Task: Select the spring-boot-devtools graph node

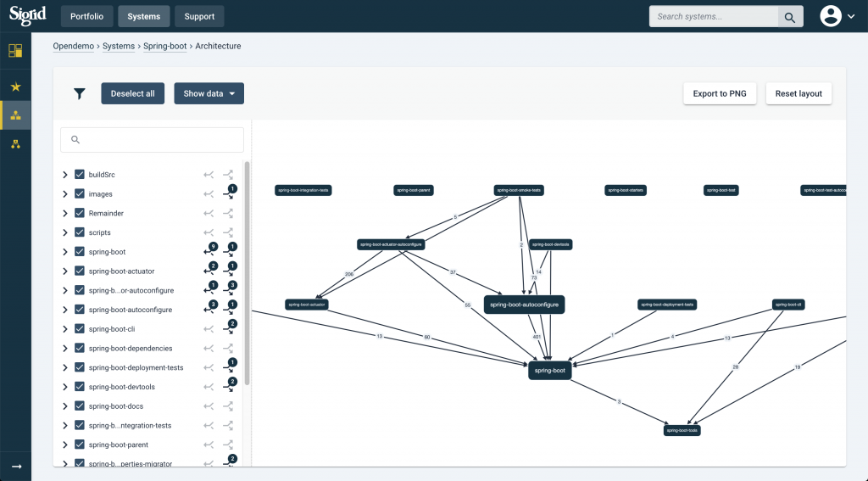Action: coord(550,244)
